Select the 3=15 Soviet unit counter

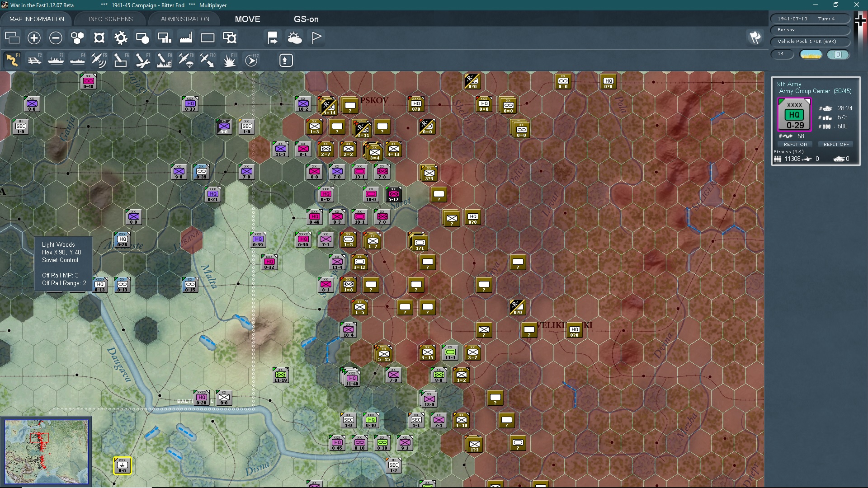(428, 352)
